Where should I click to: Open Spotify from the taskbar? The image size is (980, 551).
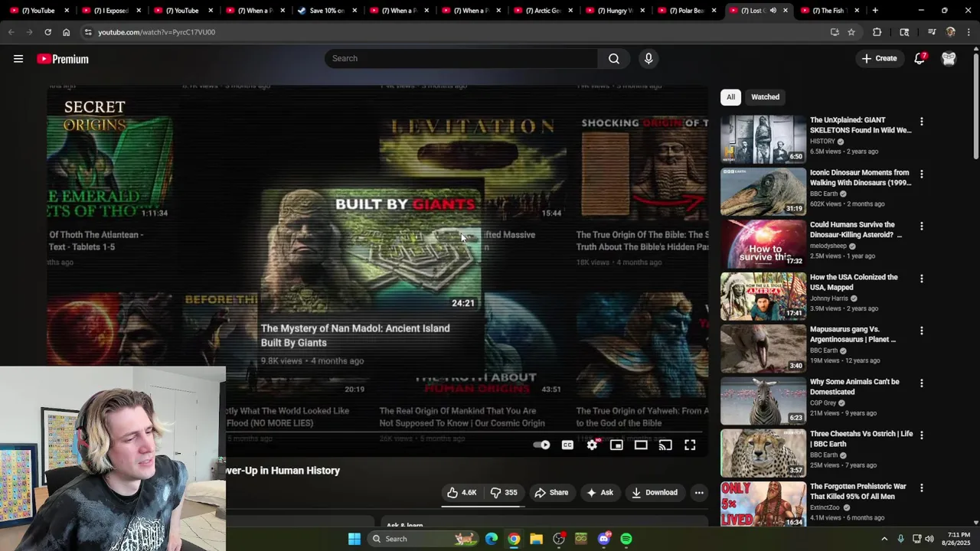click(x=626, y=539)
